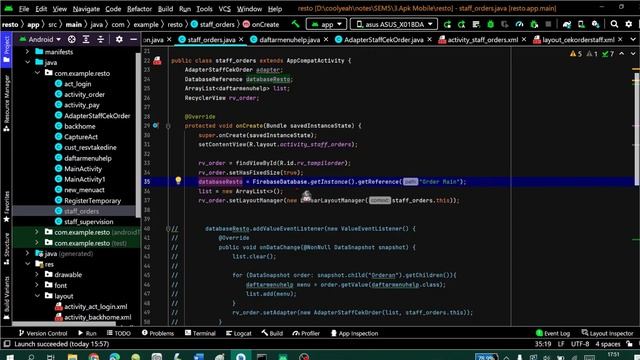Viewport: 640px width, 360px height.
Task: Run the app with the green run icon
Action: tap(447, 24)
